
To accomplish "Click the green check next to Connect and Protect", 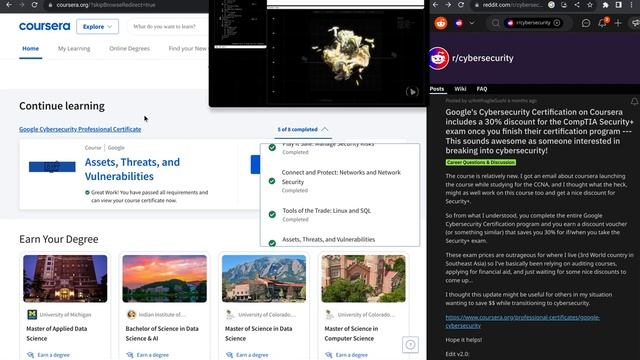I will [x=272, y=181].
